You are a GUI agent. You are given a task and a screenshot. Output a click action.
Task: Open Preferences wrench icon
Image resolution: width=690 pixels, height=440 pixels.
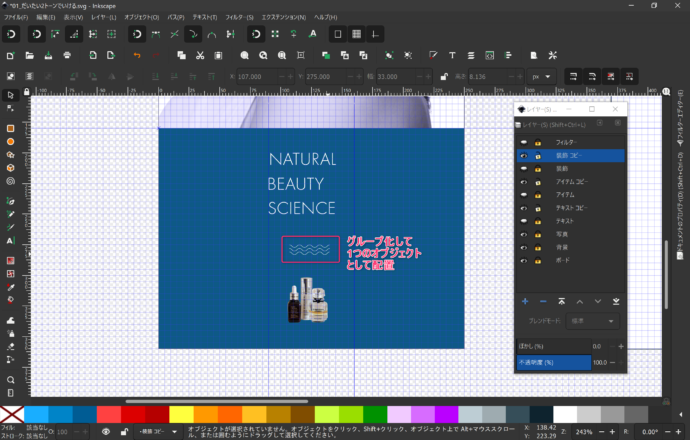pos(553,55)
